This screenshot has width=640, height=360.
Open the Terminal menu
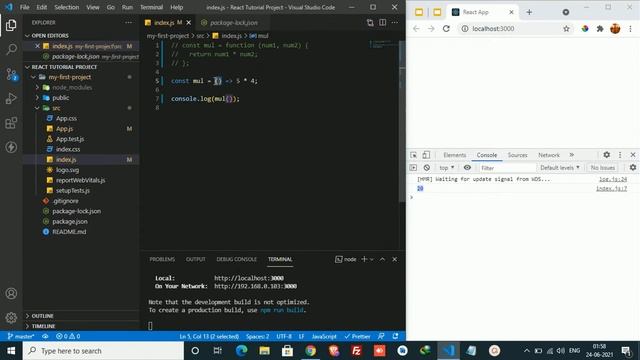[x=151, y=7]
